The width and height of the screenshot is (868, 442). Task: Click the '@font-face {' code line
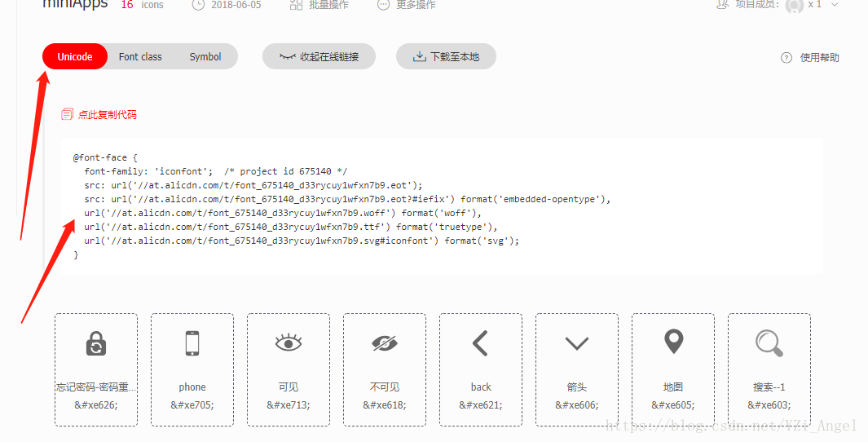(x=104, y=158)
